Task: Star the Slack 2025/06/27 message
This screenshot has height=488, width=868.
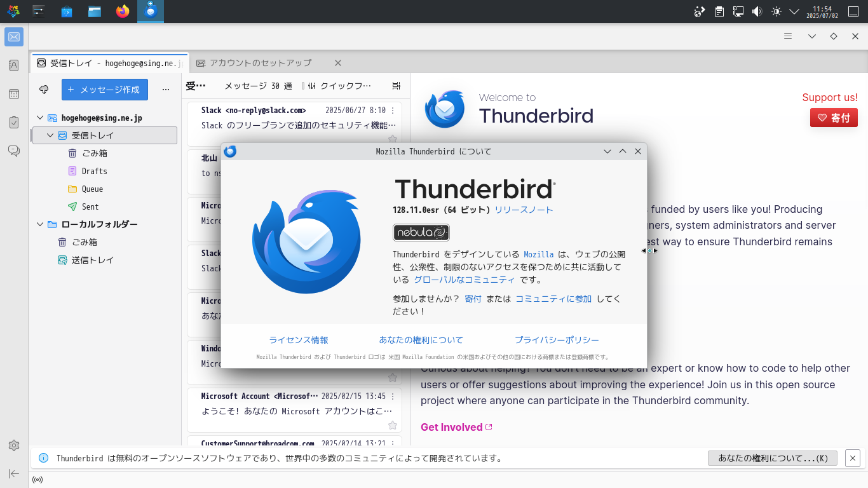Action: [393, 139]
